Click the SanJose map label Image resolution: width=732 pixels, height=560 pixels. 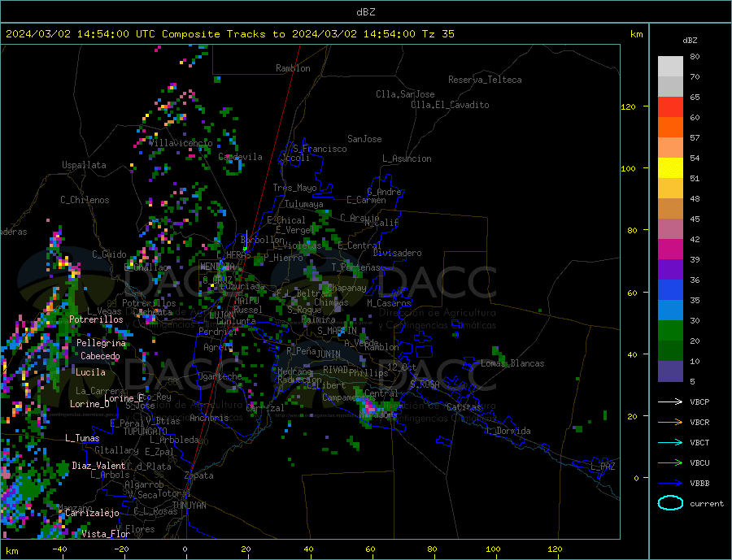(364, 139)
